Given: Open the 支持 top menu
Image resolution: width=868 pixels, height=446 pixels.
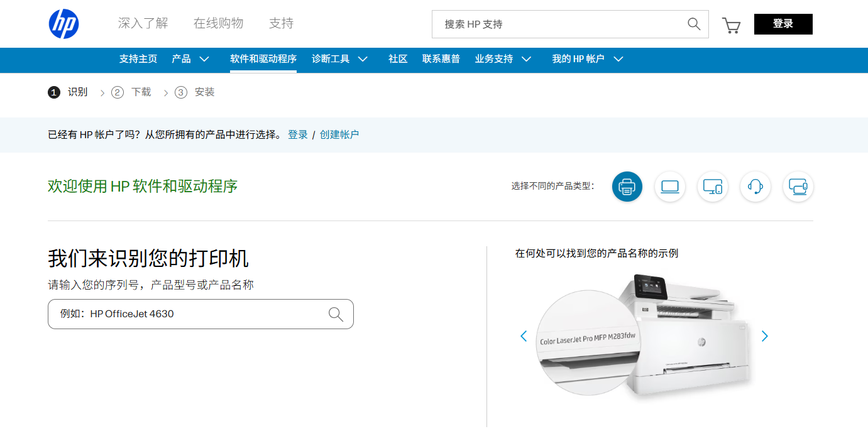Looking at the screenshot, I should click(x=281, y=24).
